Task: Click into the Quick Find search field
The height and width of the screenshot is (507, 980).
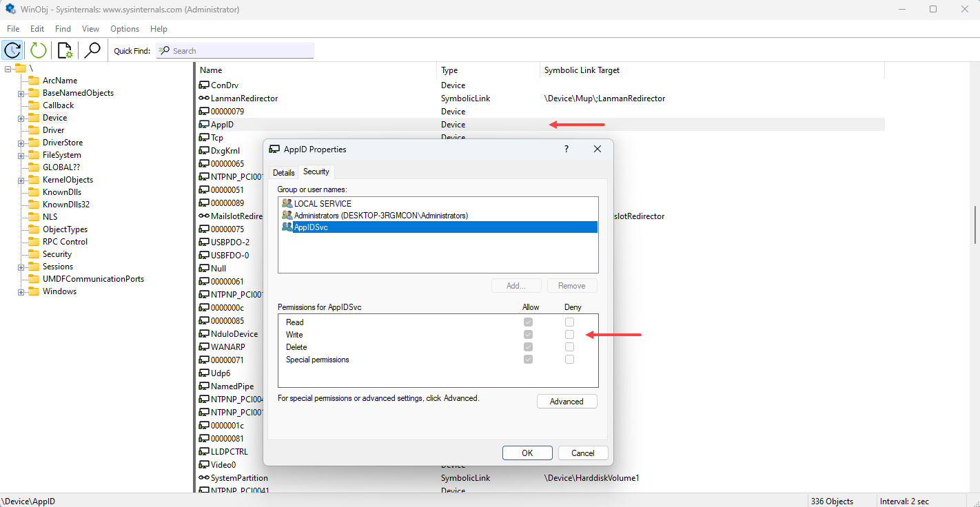Action: (235, 51)
